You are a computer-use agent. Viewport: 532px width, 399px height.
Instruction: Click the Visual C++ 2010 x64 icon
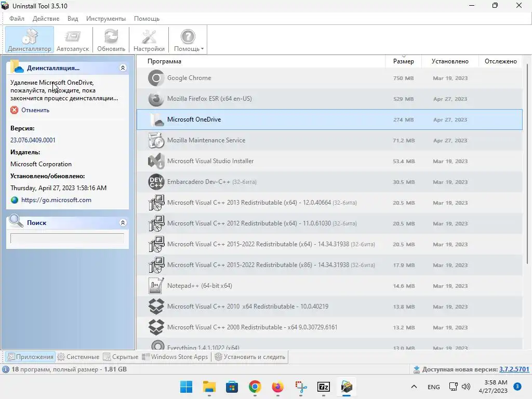click(156, 307)
